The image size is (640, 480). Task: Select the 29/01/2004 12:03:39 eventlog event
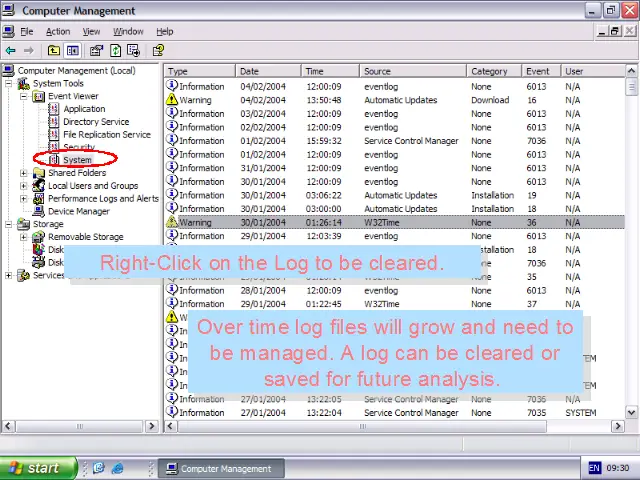click(395, 236)
